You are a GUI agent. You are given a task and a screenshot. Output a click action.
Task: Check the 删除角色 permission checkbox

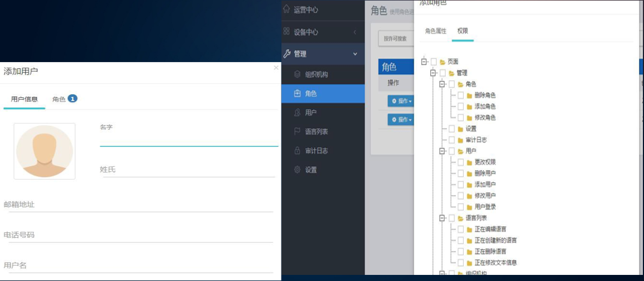pyautogui.click(x=460, y=95)
